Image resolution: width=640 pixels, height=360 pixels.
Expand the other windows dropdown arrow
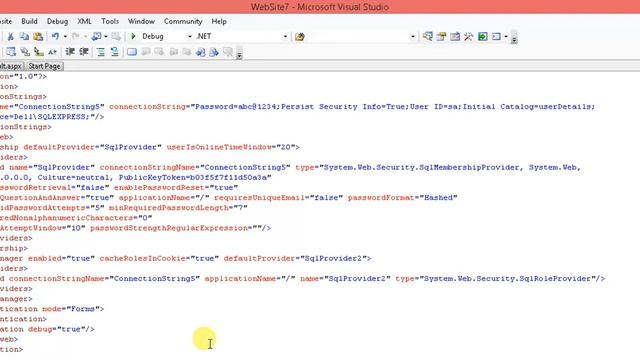coord(506,37)
